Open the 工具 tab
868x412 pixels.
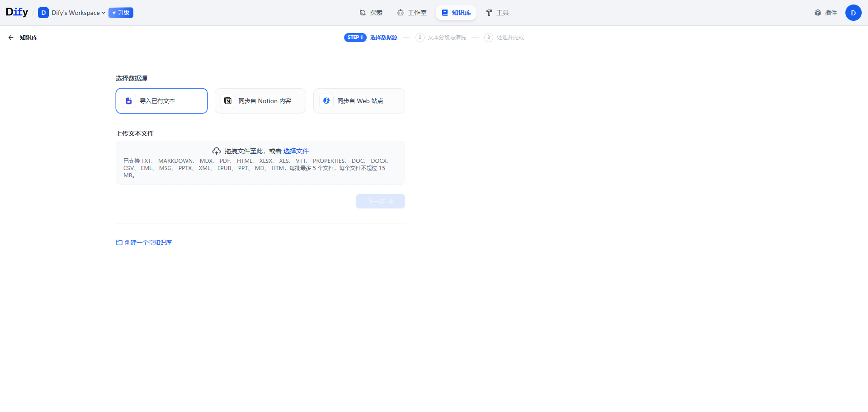point(497,13)
